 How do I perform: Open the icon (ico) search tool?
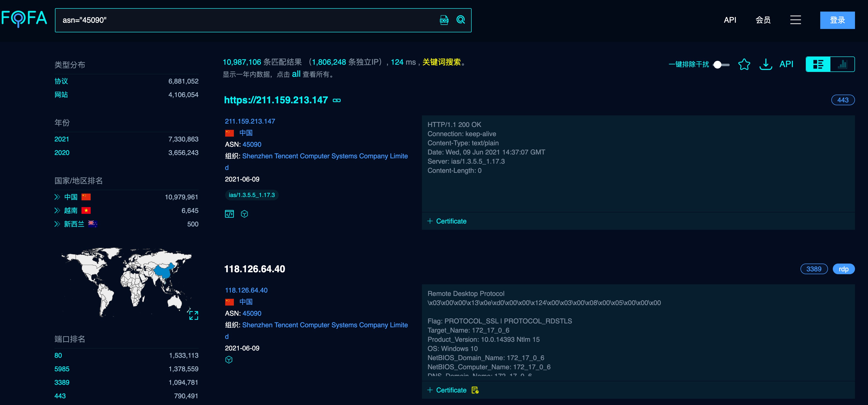coord(444,20)
